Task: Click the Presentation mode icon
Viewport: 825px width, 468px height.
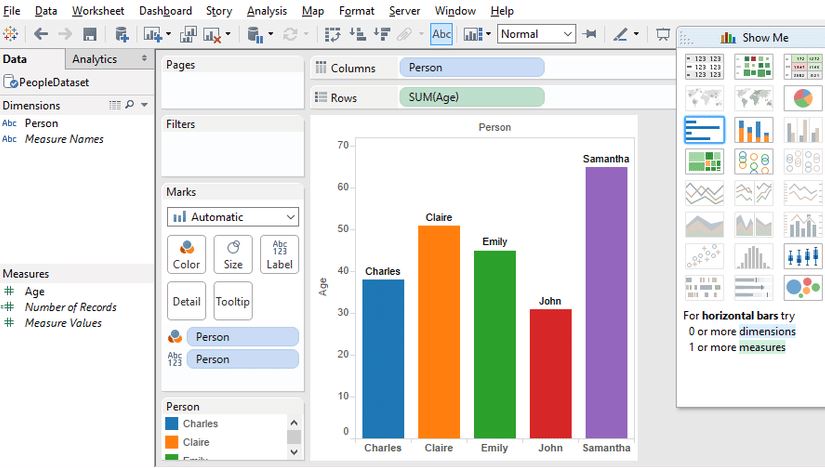Action: [x=663, y=35]
